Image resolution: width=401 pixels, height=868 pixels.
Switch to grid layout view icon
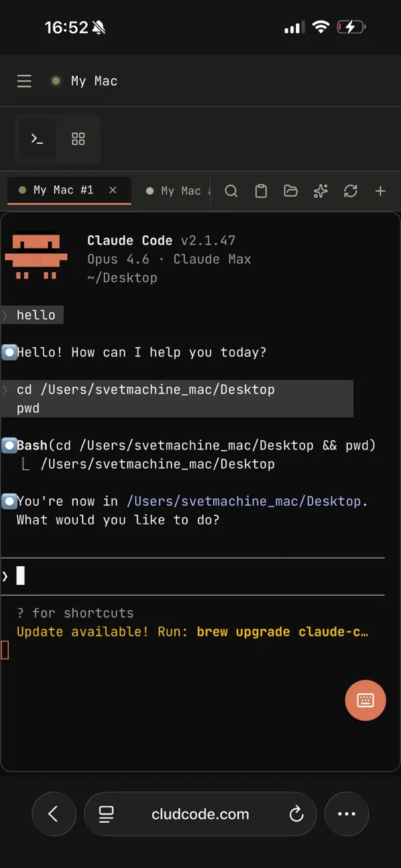click(x=78, y=139)
